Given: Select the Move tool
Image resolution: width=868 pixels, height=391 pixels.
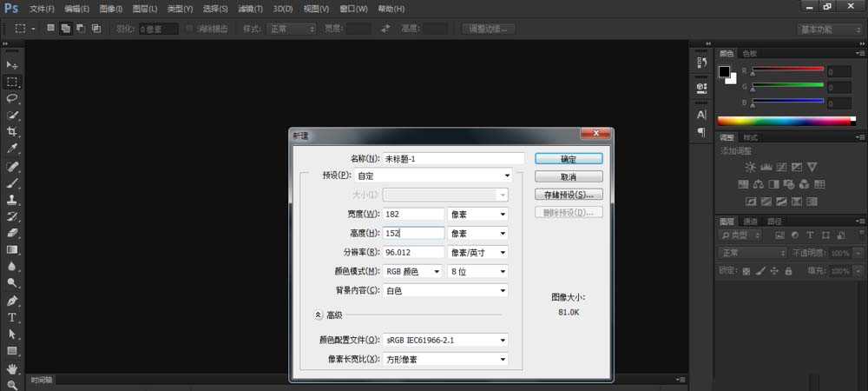Looking at the screenshot, I should [x=12, y=65].
